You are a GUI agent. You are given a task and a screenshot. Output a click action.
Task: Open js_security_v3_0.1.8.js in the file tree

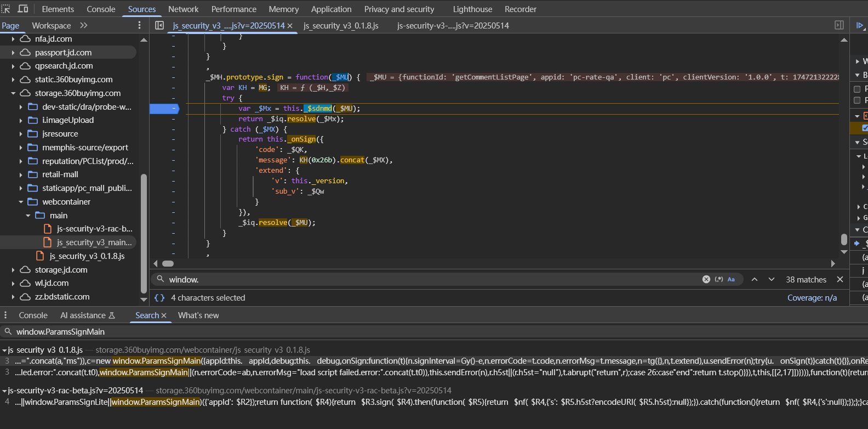click(x=87, y=256)
